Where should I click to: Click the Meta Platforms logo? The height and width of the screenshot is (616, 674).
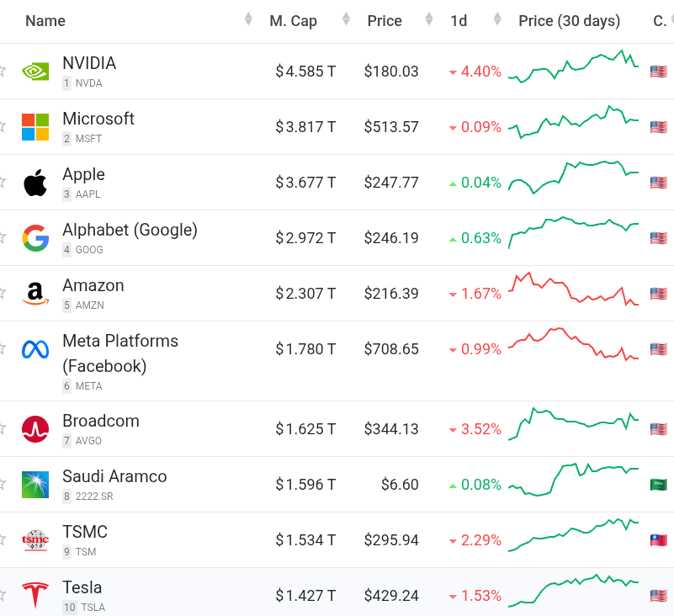tap(35, 349)
